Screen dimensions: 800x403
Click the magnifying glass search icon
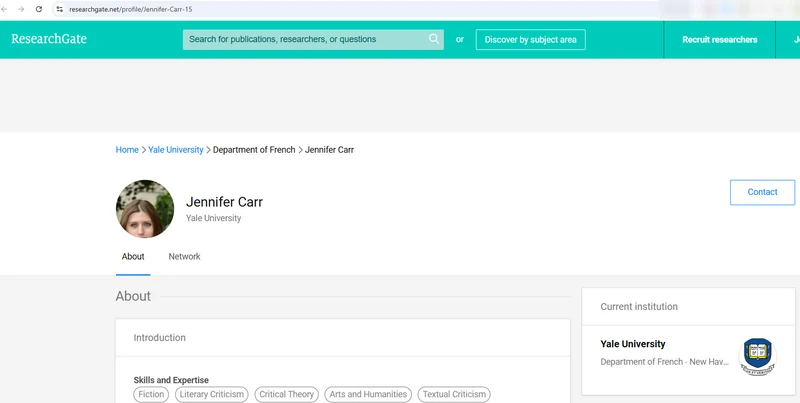[434, 39]
